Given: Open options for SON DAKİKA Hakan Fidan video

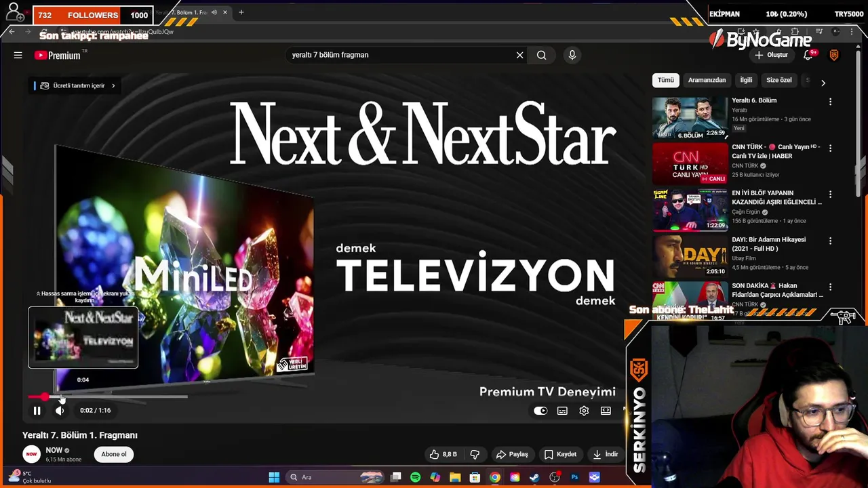Looking at the screenshot, I should coord(830,287).
